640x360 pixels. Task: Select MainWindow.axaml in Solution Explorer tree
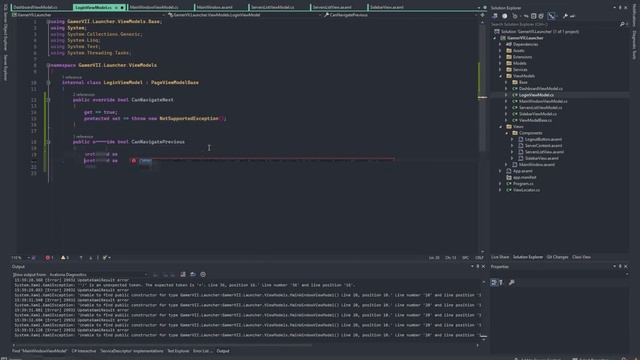click(x=536, y=164)
